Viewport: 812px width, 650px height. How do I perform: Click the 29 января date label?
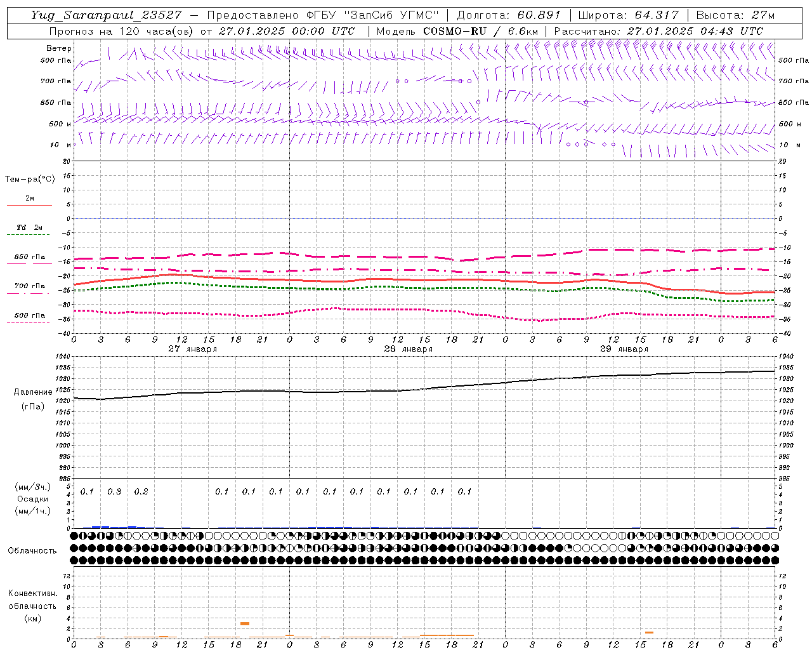pyautogui.click(x=624, y=349)
